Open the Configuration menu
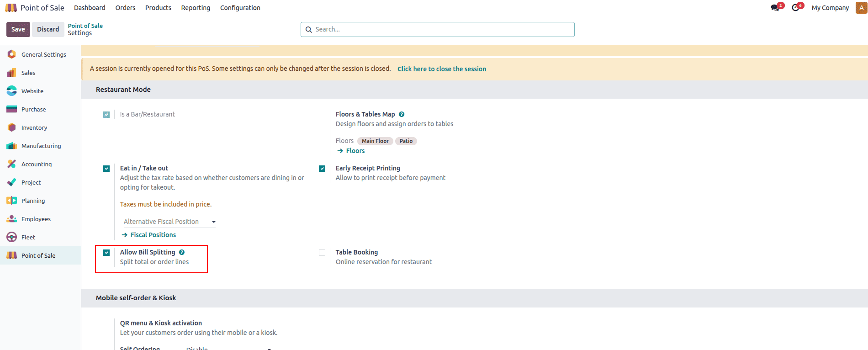Screen dimensions: 868x350 [x=240, y=8]
